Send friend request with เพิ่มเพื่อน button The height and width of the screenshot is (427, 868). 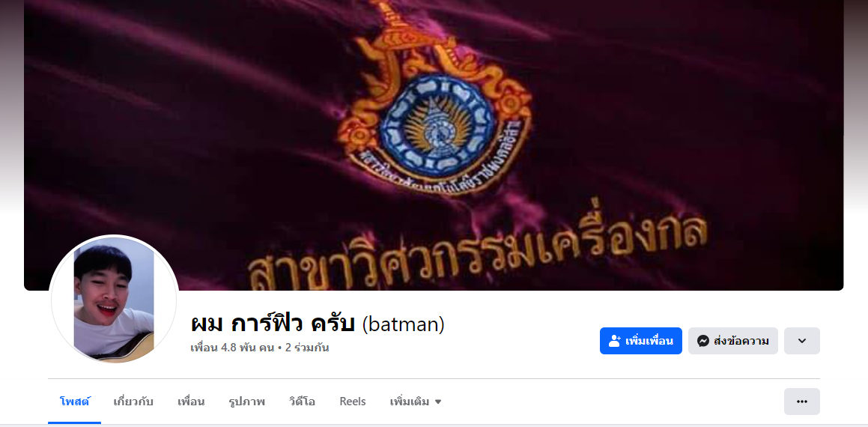(x=641, y=341)
